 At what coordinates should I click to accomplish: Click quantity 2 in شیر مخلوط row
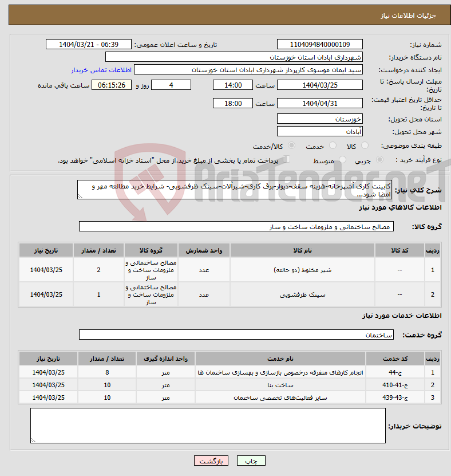pos(98,270)
